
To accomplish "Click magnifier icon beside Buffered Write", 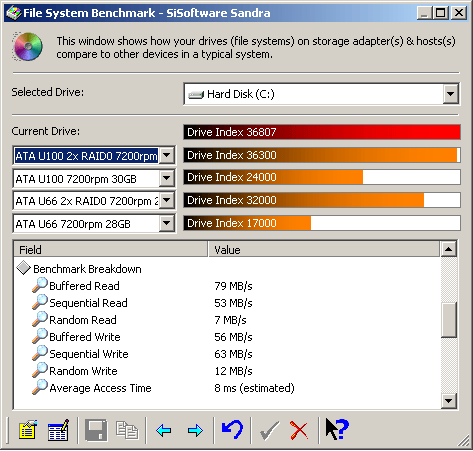I will [x=40, y=336].
